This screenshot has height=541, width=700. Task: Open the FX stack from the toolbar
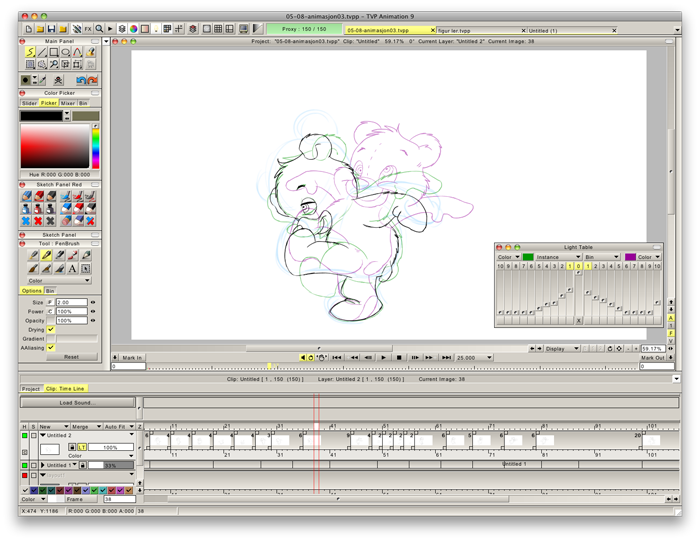point(88,29)
